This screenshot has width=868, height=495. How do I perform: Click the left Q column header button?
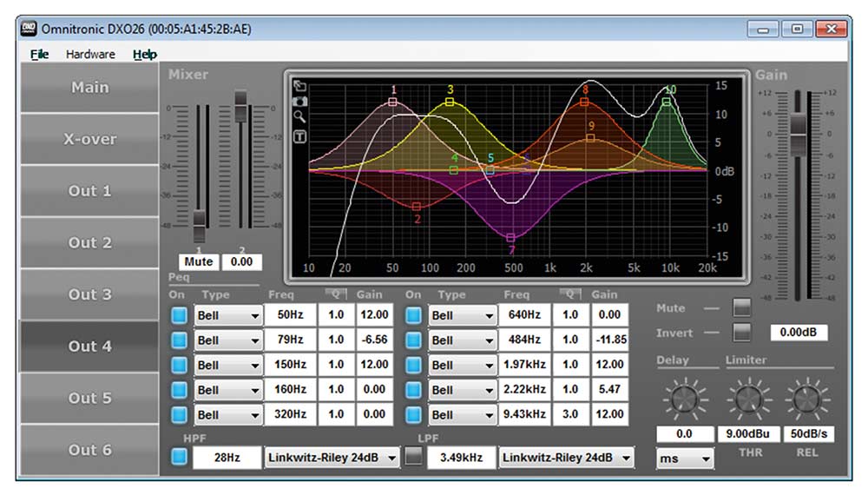tap(335, 294)
